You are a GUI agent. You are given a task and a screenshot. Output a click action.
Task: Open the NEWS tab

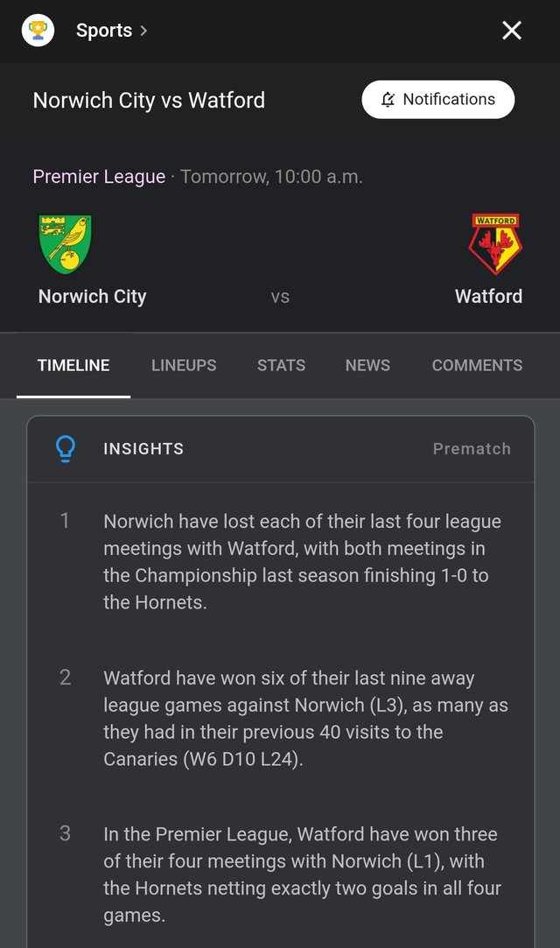coord(367,365)
